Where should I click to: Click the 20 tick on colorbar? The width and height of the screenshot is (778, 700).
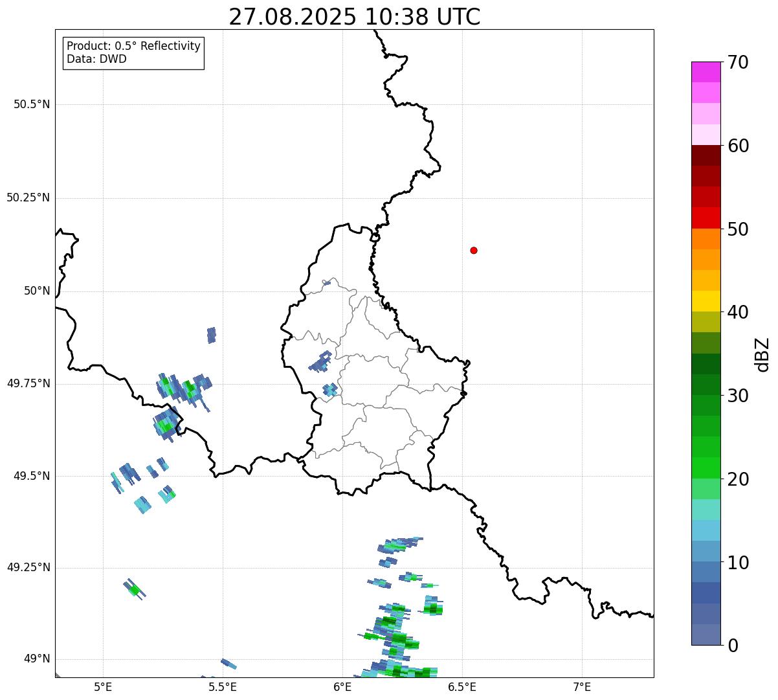(738, 479)
